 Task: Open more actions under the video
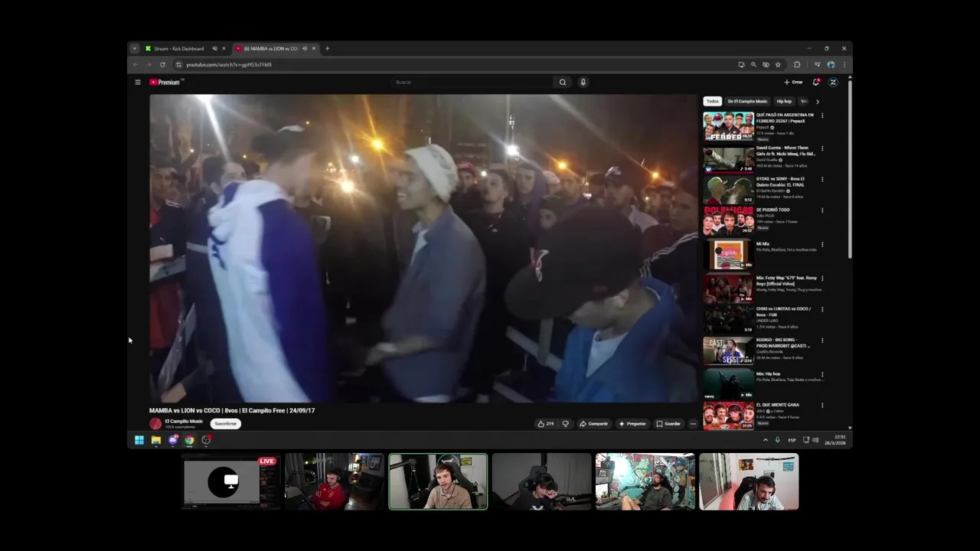tap(693, 423)
